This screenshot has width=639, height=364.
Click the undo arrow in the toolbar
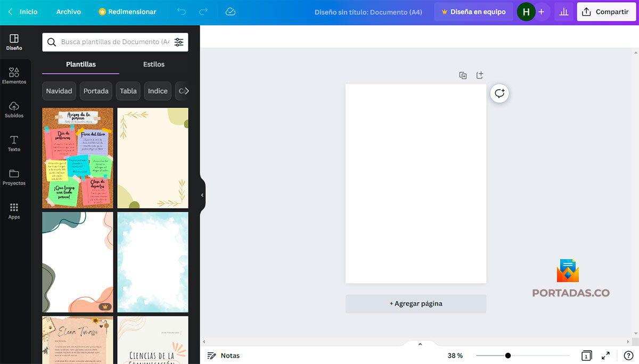(182, 11)
